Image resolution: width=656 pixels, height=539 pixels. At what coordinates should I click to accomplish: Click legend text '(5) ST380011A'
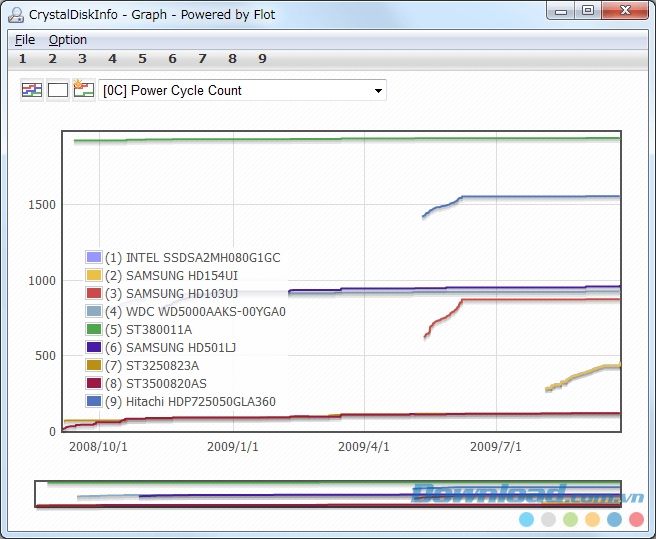click(x=149, y=330)
